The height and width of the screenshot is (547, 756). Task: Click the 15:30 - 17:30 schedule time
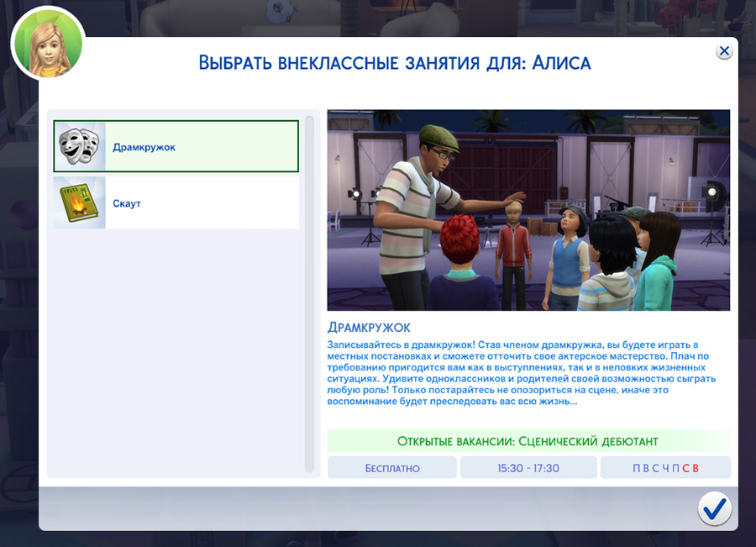[528, 468]
